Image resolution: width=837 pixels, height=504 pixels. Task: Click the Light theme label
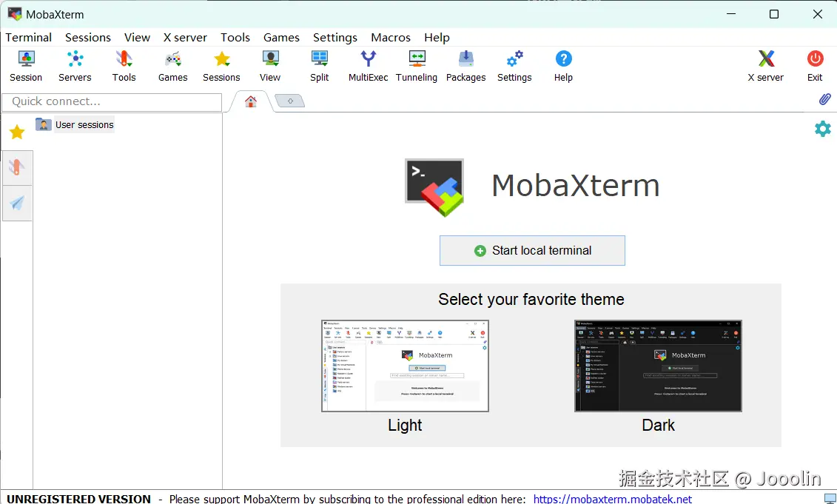point(405,425)
